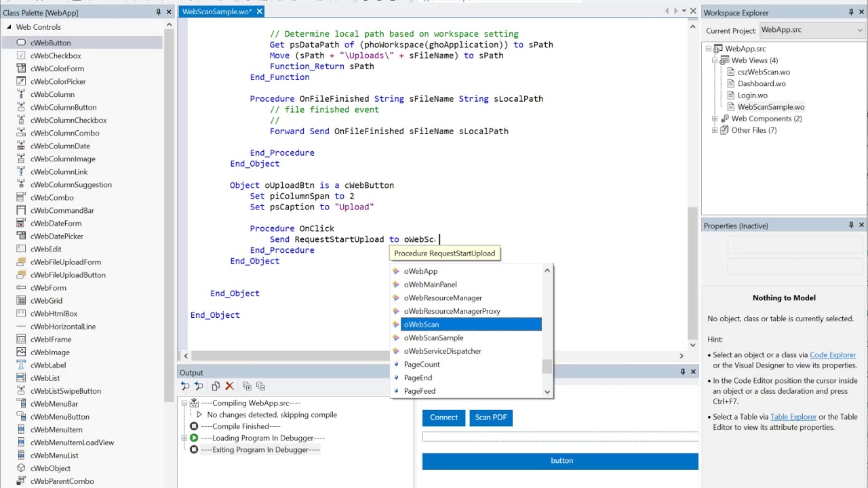
Task: Collapse all Output nodes
Action: pos(260,386)
